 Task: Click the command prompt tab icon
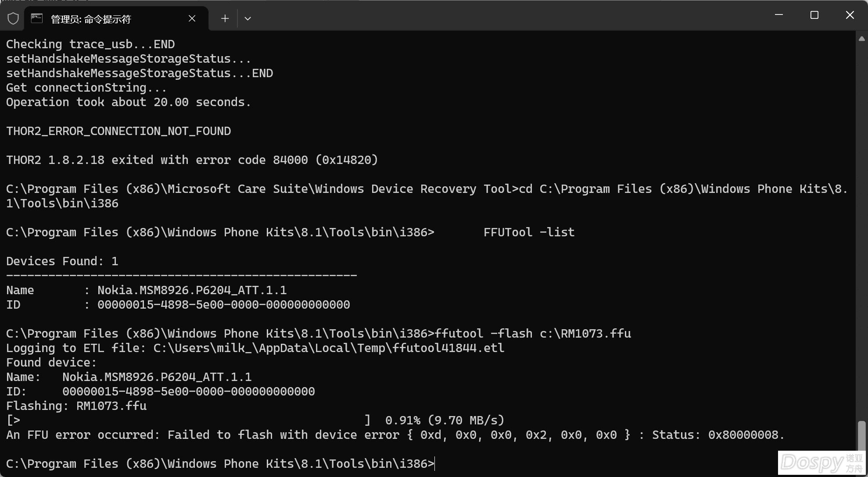(37, 18)
